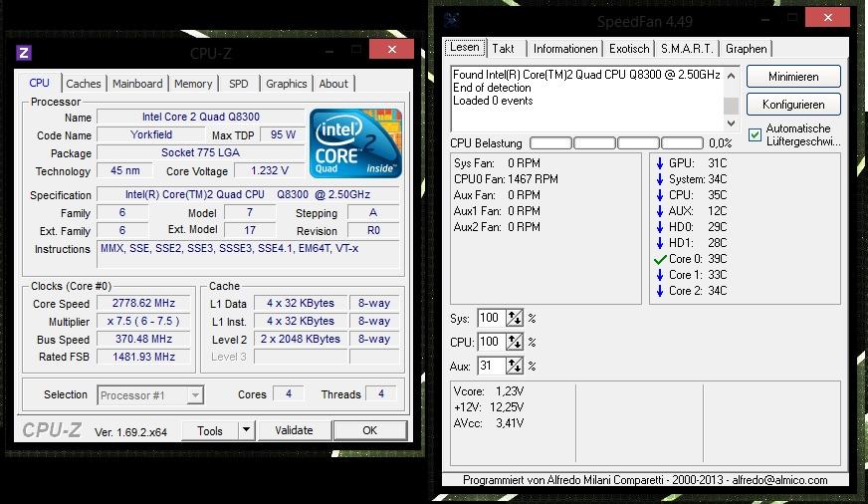
Task: Click the Code Name value Yorkfield
Action: click(x=151, y=134)
